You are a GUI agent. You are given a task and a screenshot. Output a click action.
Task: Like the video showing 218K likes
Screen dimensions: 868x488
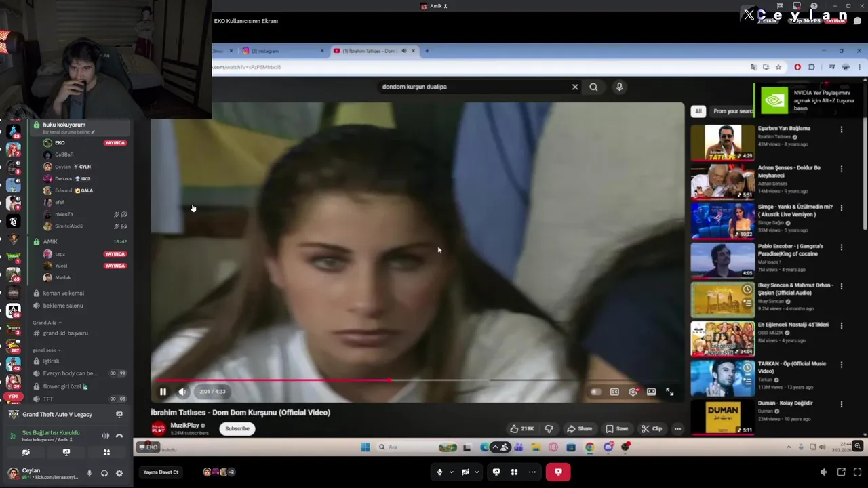coord(521,428)
